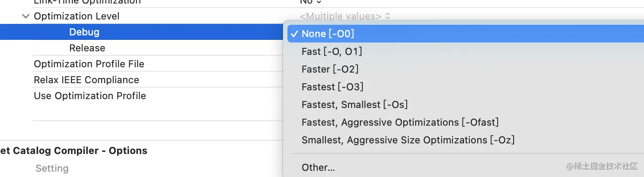Choose Fast [-O, O1] optimization
This screenshot has width=644, height=177.
(x=332, y=52)
